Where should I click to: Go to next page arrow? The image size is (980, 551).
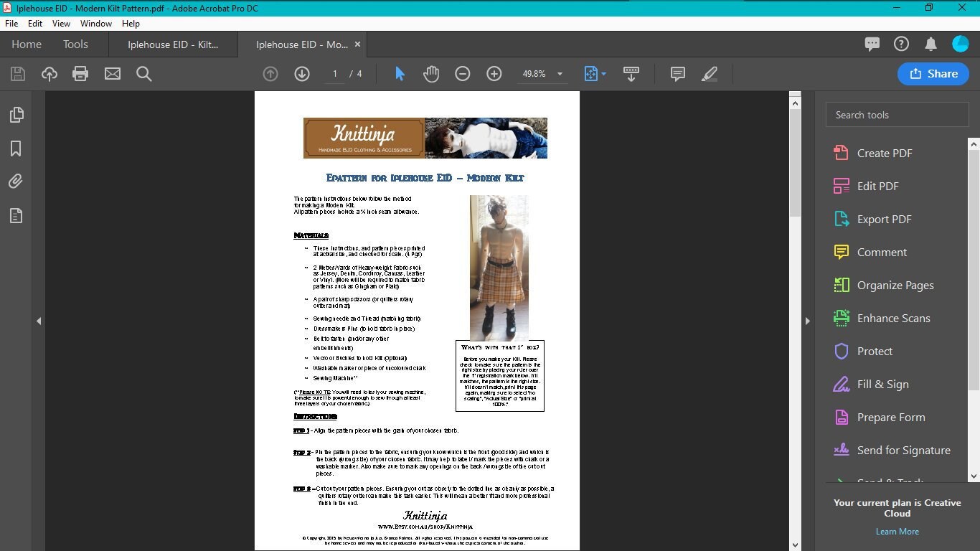point(302,74)
